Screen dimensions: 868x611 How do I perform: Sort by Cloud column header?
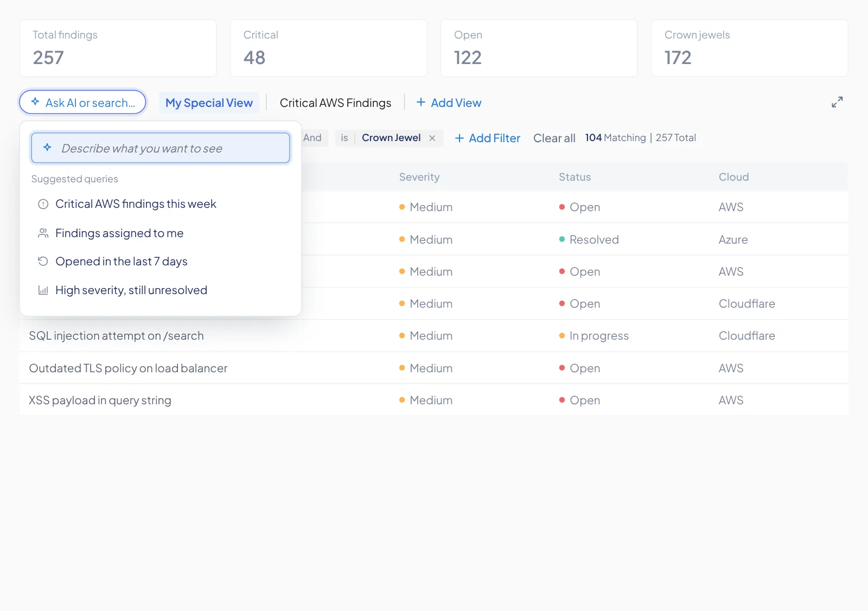(733, 177)
